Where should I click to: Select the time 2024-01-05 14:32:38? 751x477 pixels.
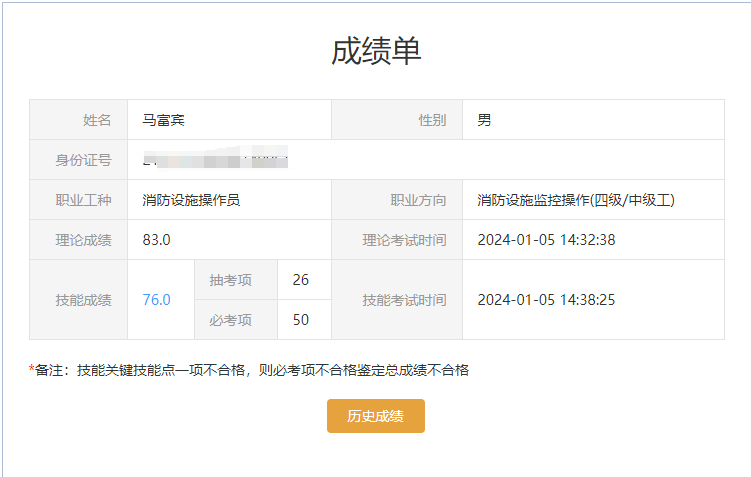tap(546, 240)
